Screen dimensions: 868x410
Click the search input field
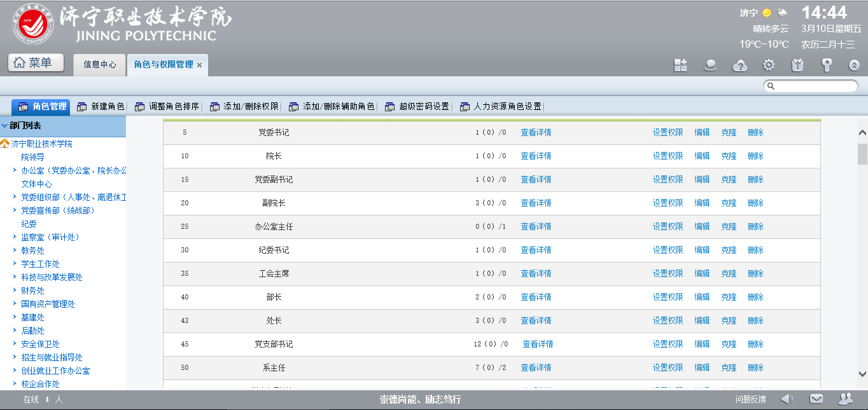point(815,86)
